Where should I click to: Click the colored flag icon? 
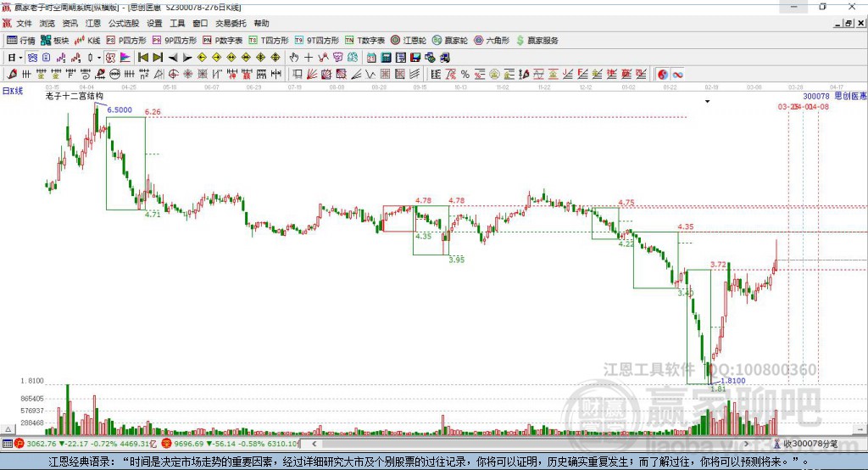[x=125, y=58]
